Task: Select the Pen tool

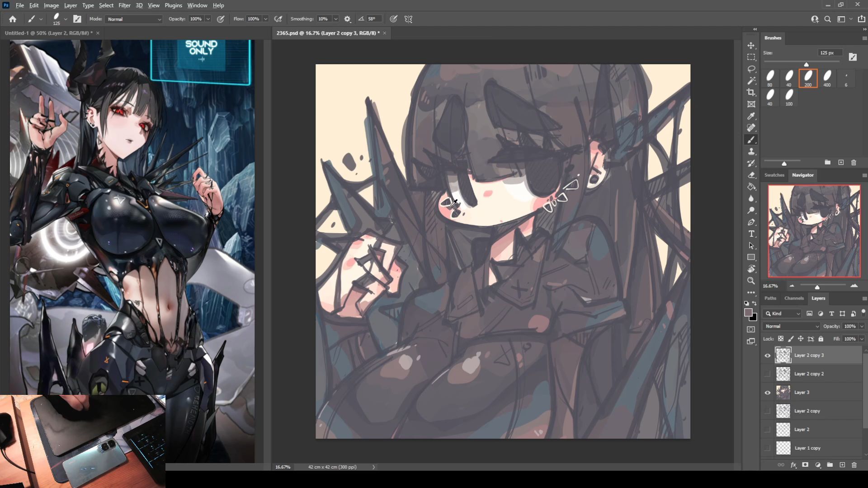Action: tap(751, 222)
